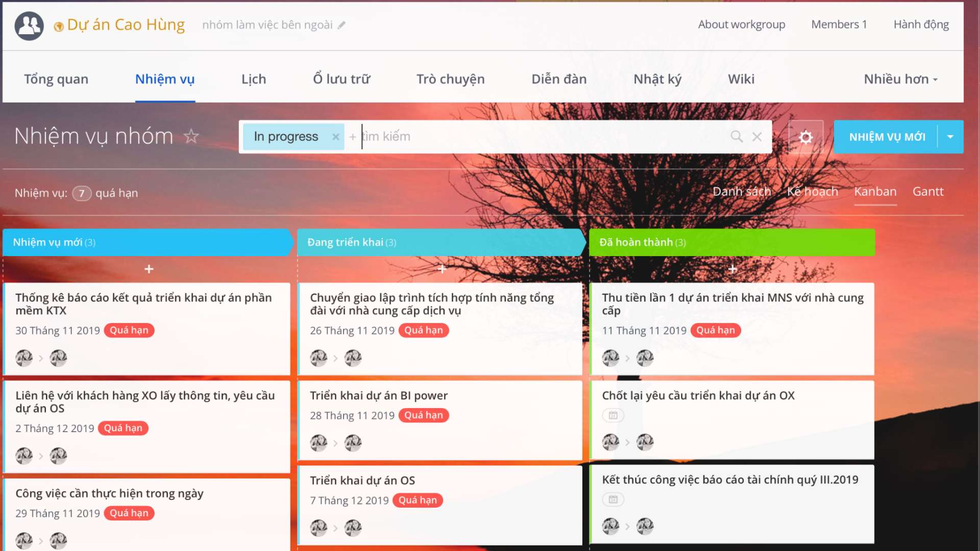Screen dimensions: 980x551
Task: Click creator avatar on Thu tiền lần 1 card
Action: (x=610, y=358)
